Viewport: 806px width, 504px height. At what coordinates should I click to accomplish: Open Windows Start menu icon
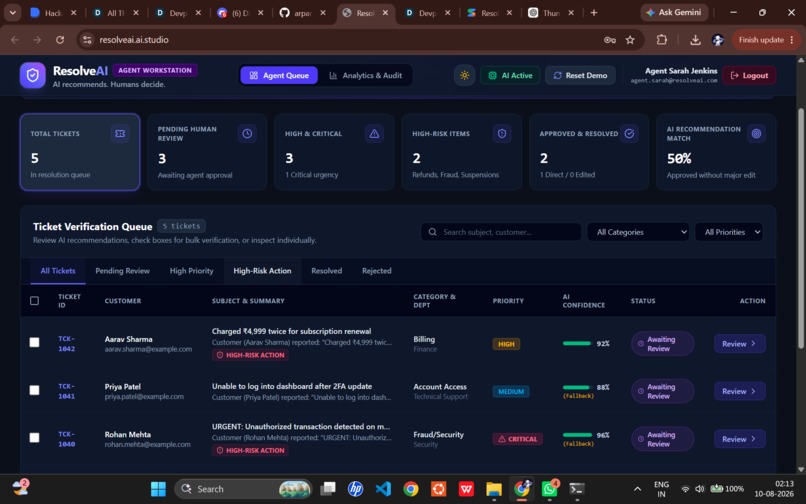coord(158,489)
